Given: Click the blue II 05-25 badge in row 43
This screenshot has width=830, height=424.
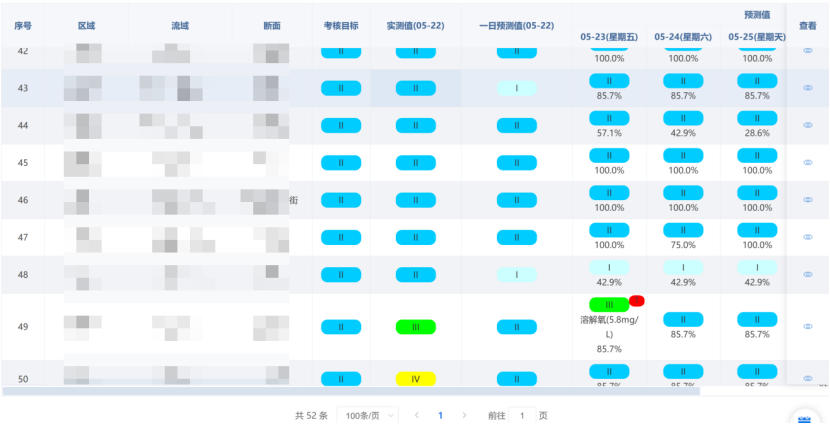Looking at the screenshot, I should 757,81.
